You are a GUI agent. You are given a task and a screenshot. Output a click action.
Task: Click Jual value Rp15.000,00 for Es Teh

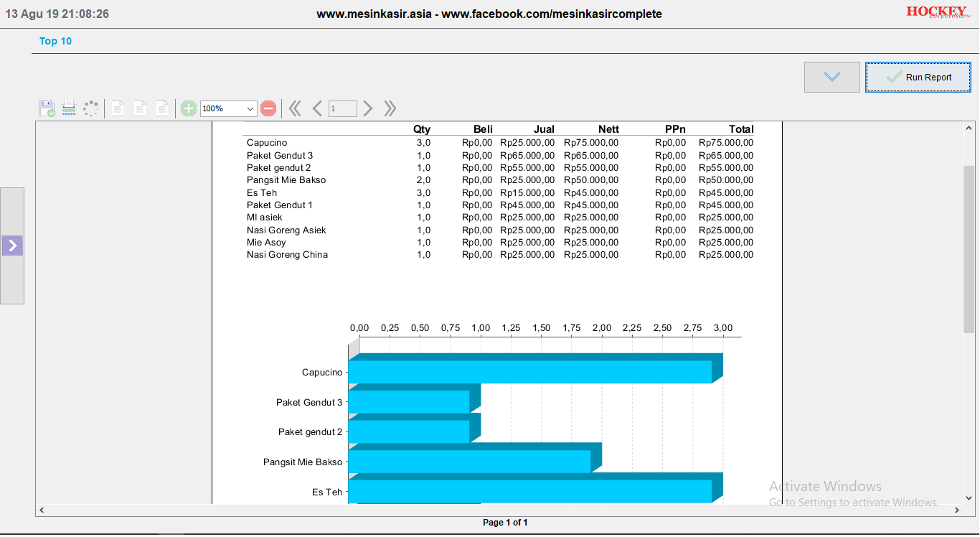point(527,192)
